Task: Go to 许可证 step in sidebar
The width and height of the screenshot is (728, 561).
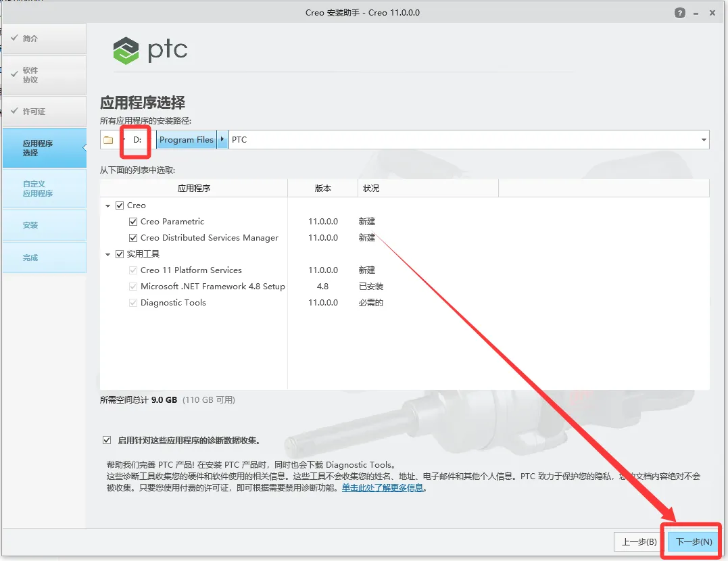Action: point(45,112)
